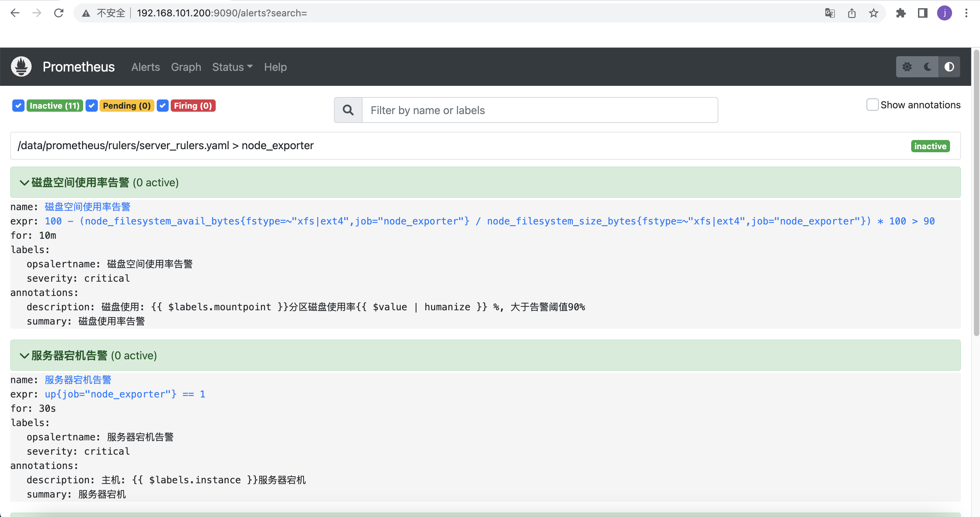Image resolution: width=980 pixels, height=517 pixels.
Task: Click the browser forward arrow
Action: point(37,13)
